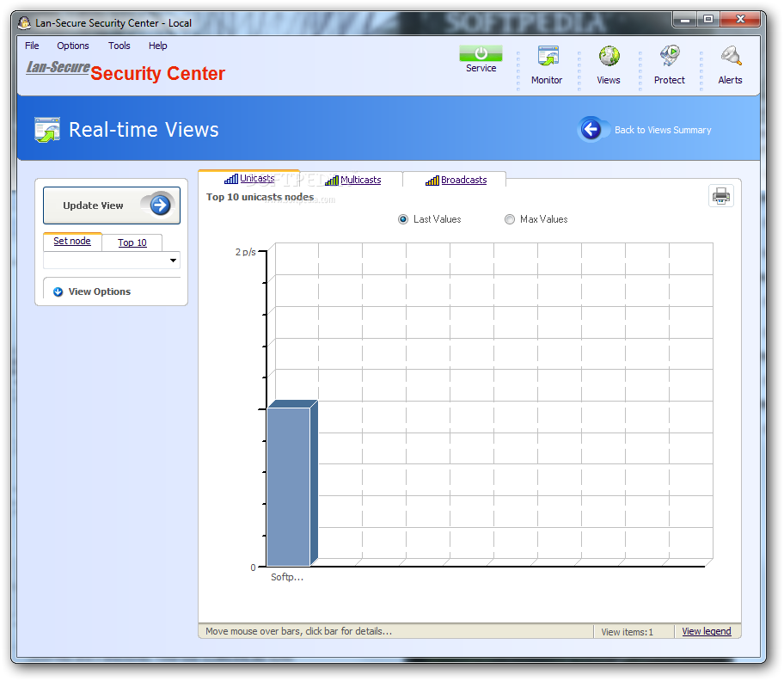Click 'Move mouse over bars' status text
Image resolution: width=784 pixels, height=681 pixels.
click(x=298, y=631)
